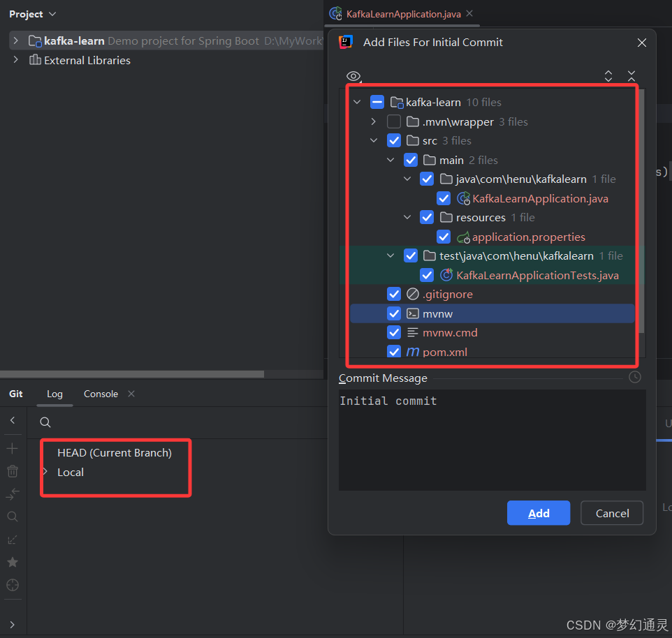The image size is (672, 638).
Task: Click KafkaLearnApplication.java file icon in tree
Action: [463, 199]
